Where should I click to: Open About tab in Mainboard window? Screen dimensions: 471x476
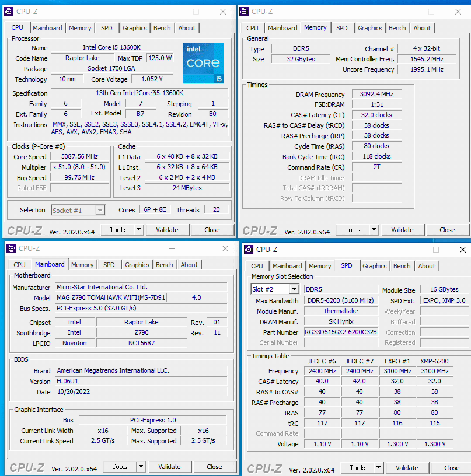(x=189, y=265)
